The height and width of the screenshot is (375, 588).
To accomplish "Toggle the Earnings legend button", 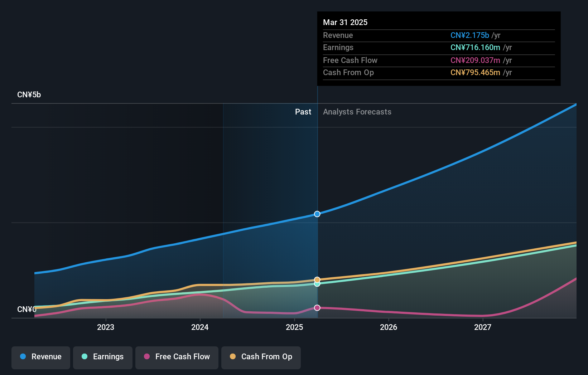I will 103,357.
